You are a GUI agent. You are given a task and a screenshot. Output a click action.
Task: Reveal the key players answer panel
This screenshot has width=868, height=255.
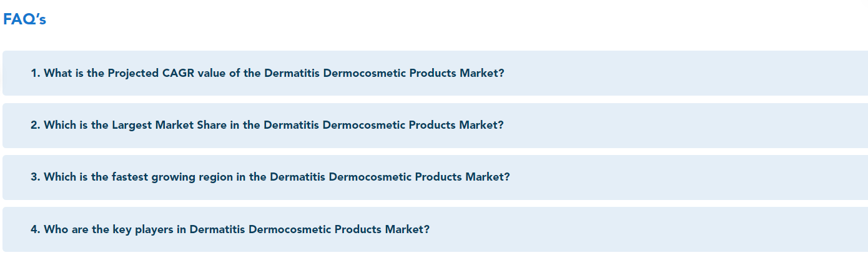click(x=435, y=229)
